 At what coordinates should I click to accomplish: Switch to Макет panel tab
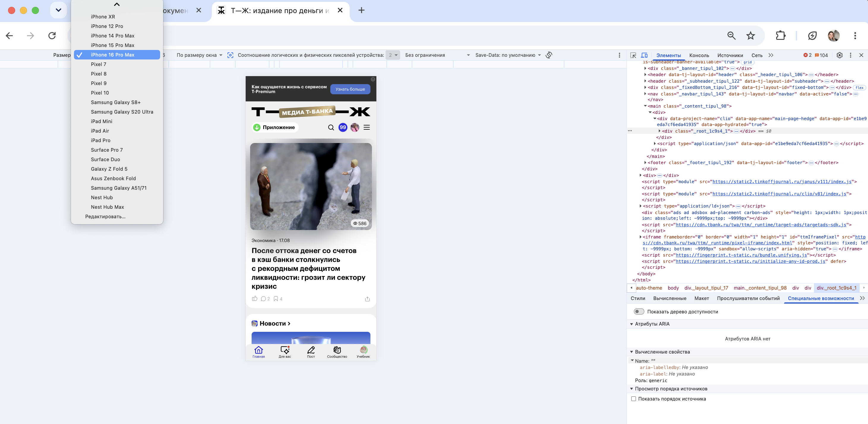click(x=702, y=299)
